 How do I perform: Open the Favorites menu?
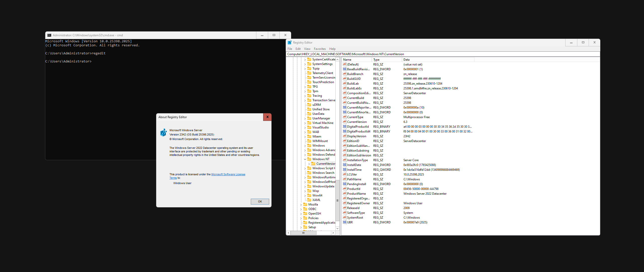[319, 49]
